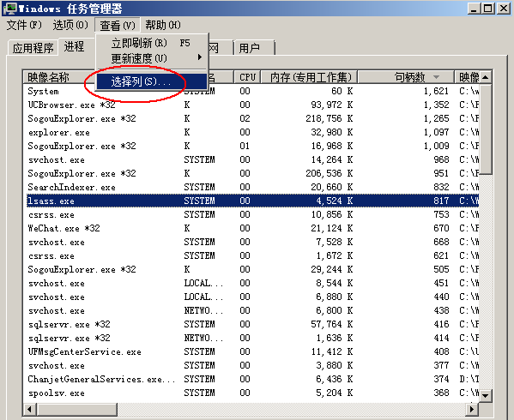Click sort arrow on 句柄数 column
The height and width of the screenshot is (420, 514).
click(x=436, y=77)
